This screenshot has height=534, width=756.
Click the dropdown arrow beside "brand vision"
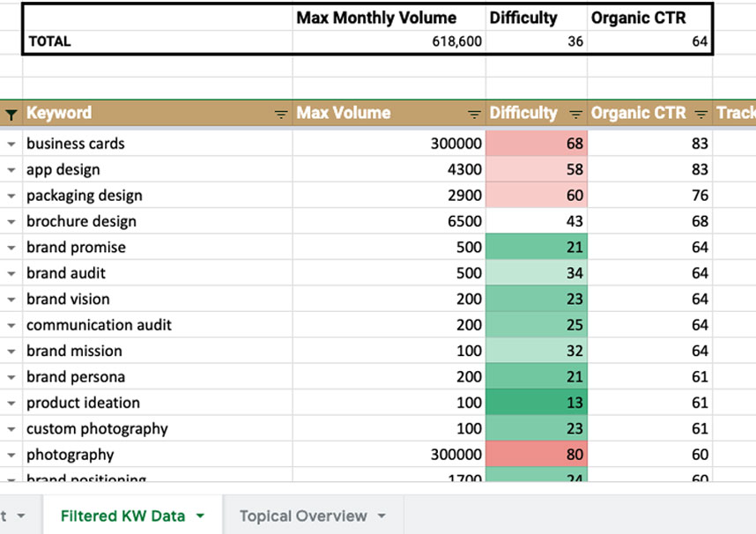11,300
